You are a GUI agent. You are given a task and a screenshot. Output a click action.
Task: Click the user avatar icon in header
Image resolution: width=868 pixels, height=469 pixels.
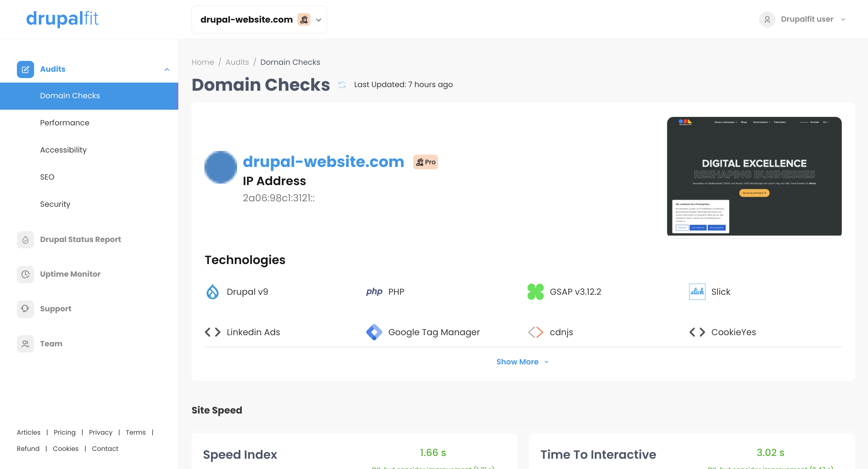(767, 20)
